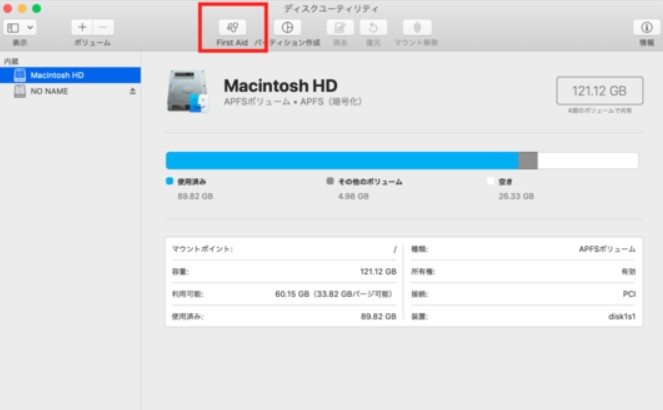Open the view options dropdown arrow
Image resolution: width=663 pixels, height=410 pixels.
click(x=30, y=28)
